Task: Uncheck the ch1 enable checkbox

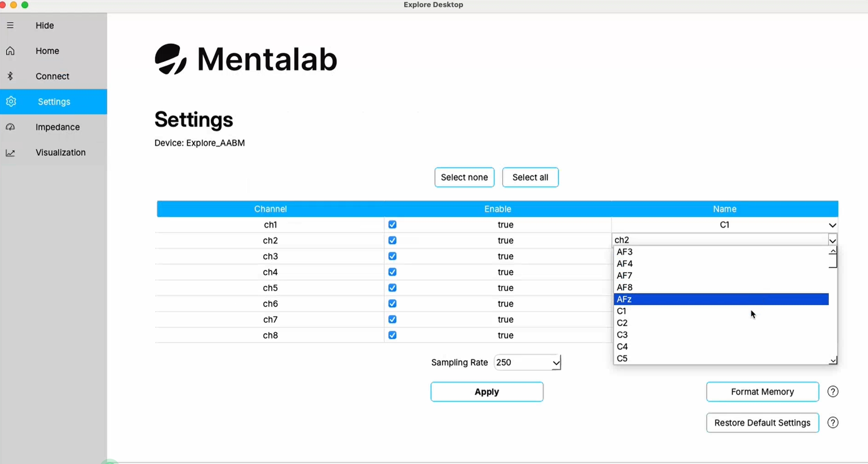Action: tap(392, 225)
